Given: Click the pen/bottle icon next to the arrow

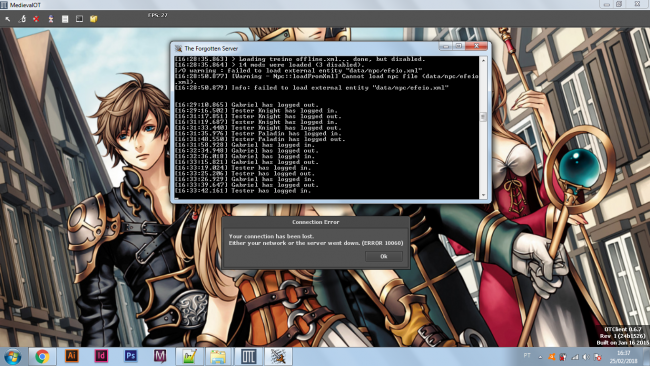Looking at the screenshot, I should click(x=22, y=19).
